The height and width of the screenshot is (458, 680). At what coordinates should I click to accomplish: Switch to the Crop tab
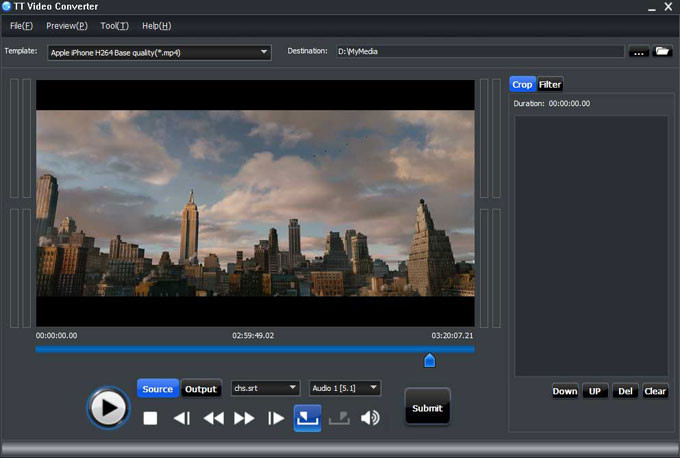[x=523, y=84]
